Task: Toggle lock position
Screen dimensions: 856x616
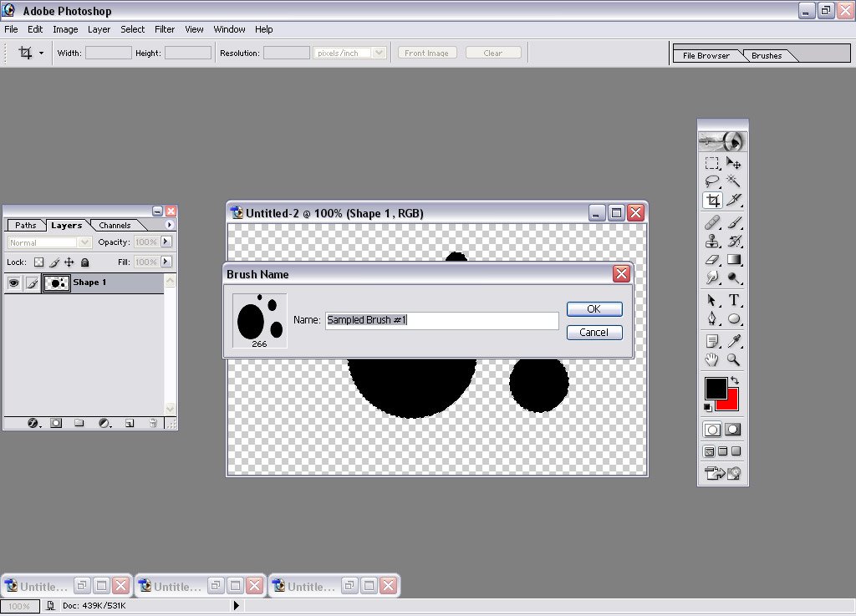Action: (x=69, y=262)
